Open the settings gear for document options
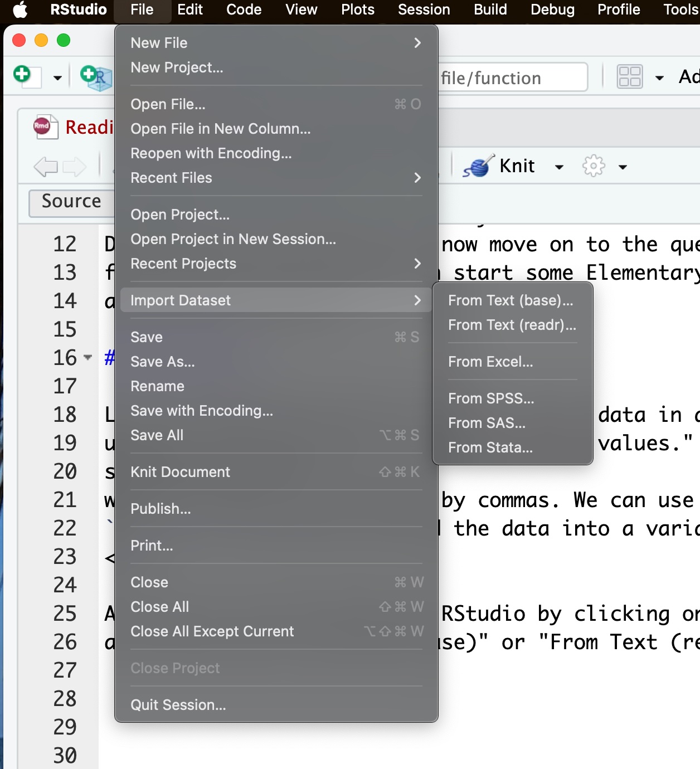 point(593,166)
